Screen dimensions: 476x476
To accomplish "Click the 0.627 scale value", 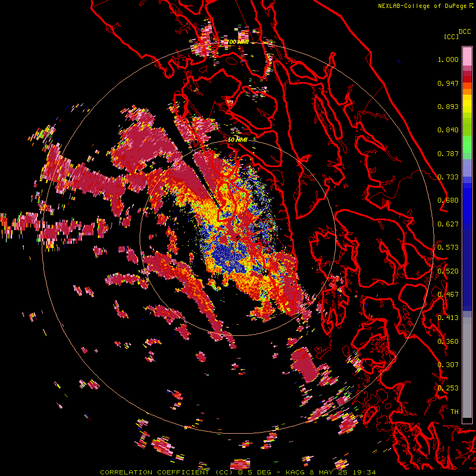I will [x=448, y=224].
